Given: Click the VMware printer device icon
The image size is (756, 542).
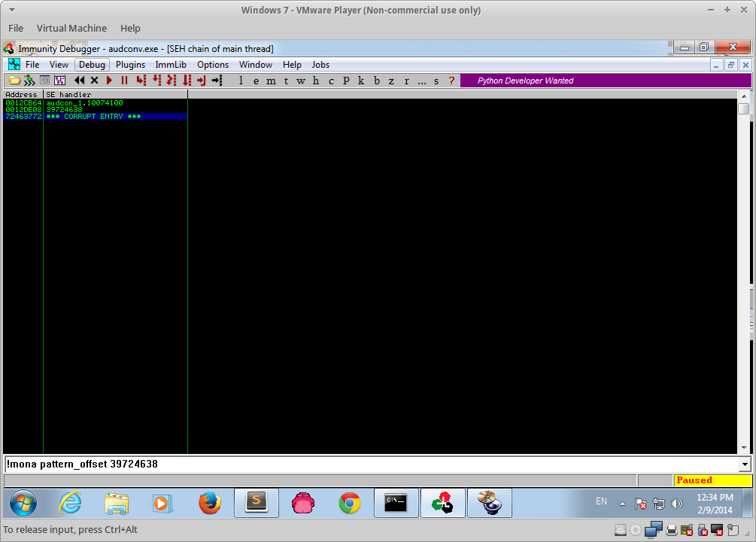Looking at the screenshot, I should pos(671,531).
